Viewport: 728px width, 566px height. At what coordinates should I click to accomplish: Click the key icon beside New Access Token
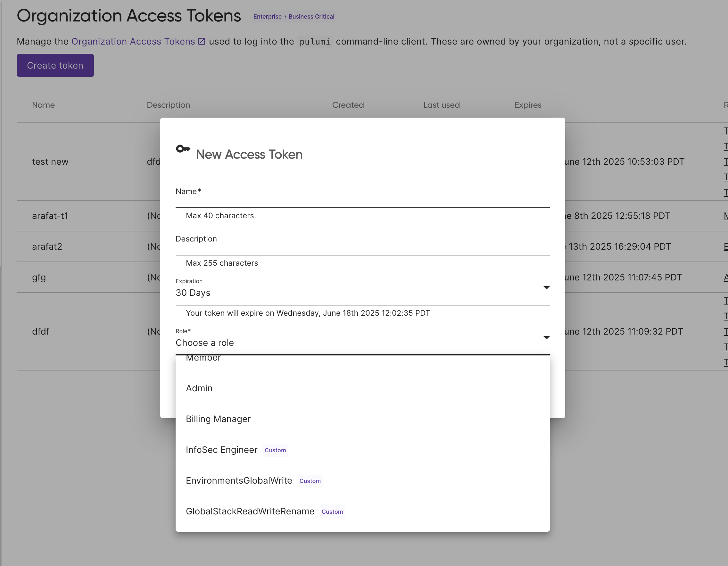pyautogui.click(x=183, y=149)
